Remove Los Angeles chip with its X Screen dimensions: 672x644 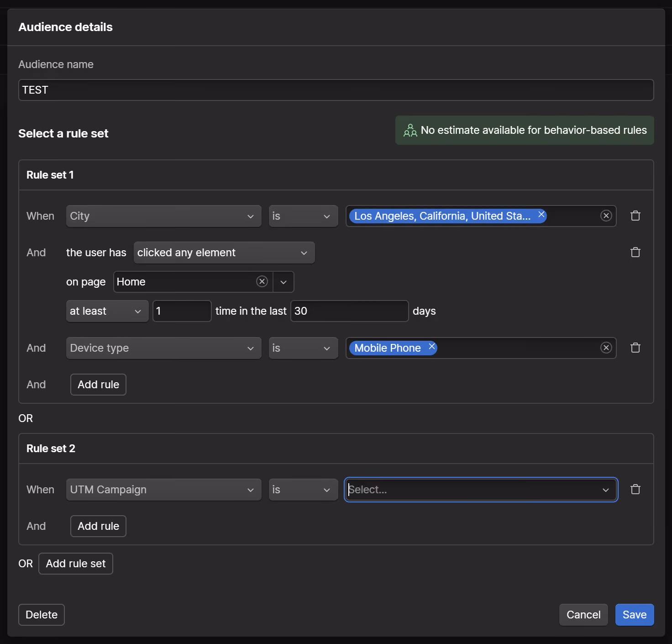(x=541, y=215)
